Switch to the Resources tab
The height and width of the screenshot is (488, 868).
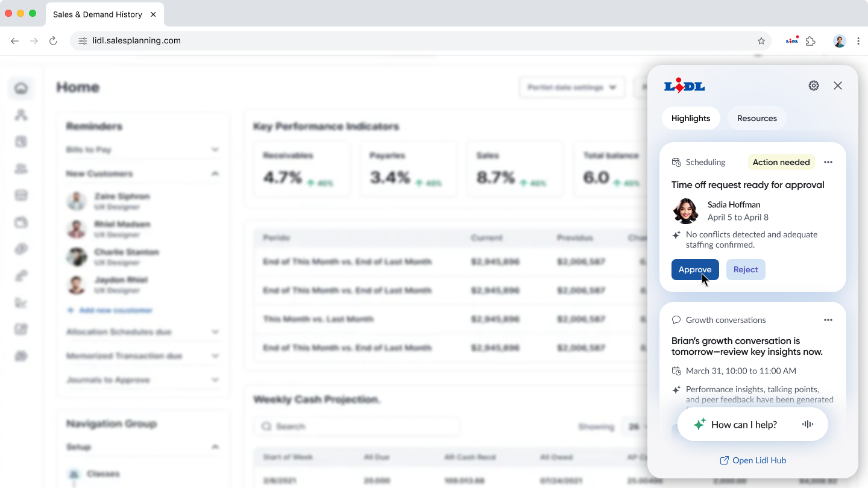[756, 118]
